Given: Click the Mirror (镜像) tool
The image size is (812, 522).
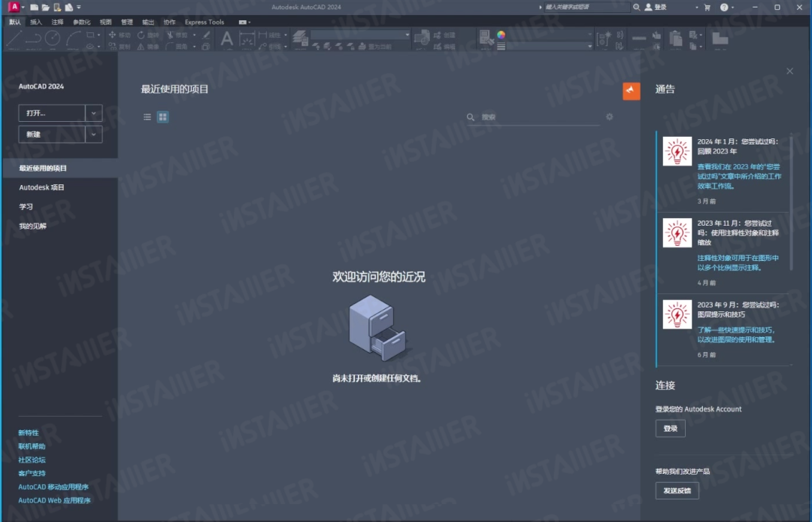Looking at the screenshot, I should pyautogui.click(x=148, y=47).
